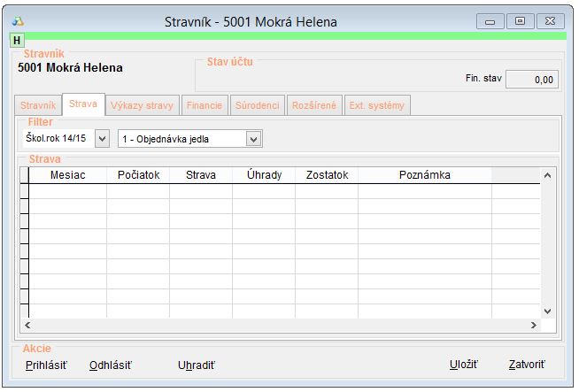Click the Mesiac column header
The width and height of the screenshot is (579, 392).
click(68, 175)
